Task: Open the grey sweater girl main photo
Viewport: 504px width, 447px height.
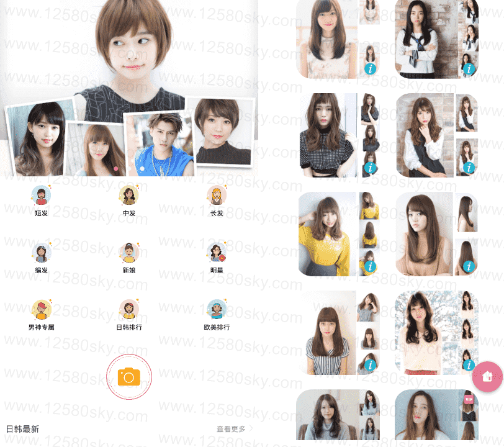Action: [327, 415]
